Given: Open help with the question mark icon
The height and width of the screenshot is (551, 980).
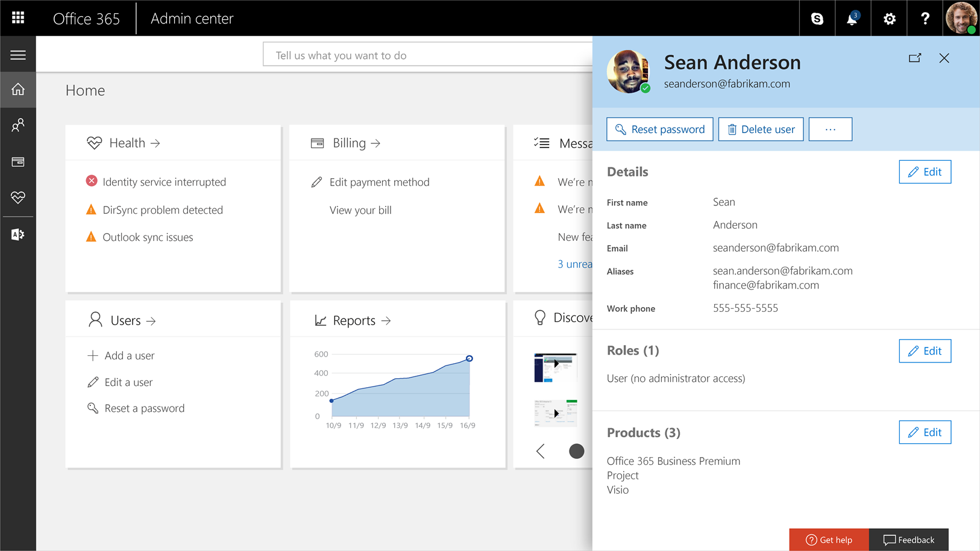Looking at the screenshot, I should click(x=925, y=19).
